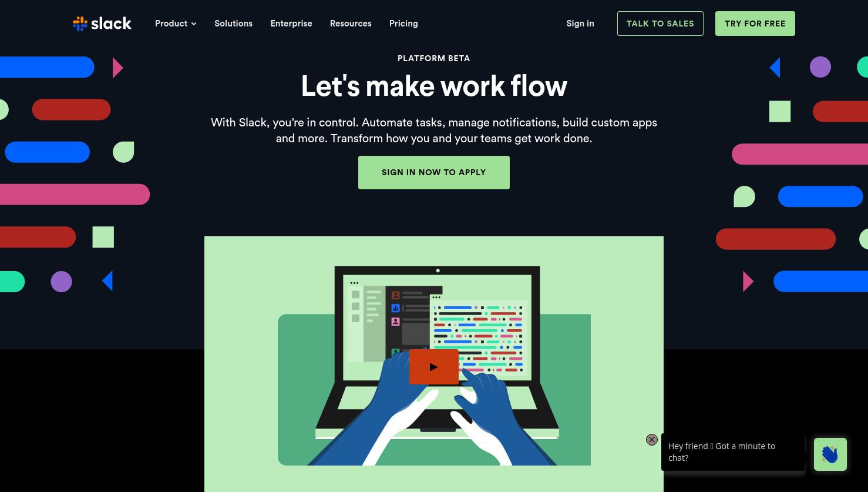The image size is (868, 492).
Task: Go to the Enterprise page
Action: point(291,24)
